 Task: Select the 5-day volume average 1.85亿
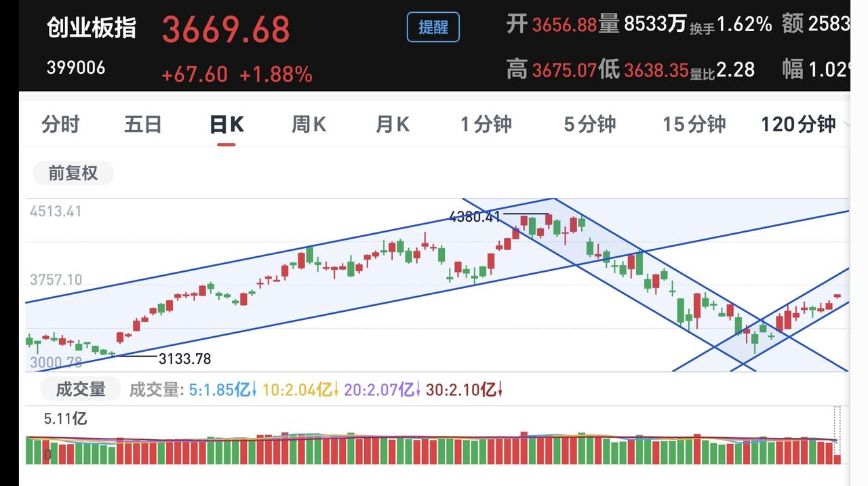222,390
